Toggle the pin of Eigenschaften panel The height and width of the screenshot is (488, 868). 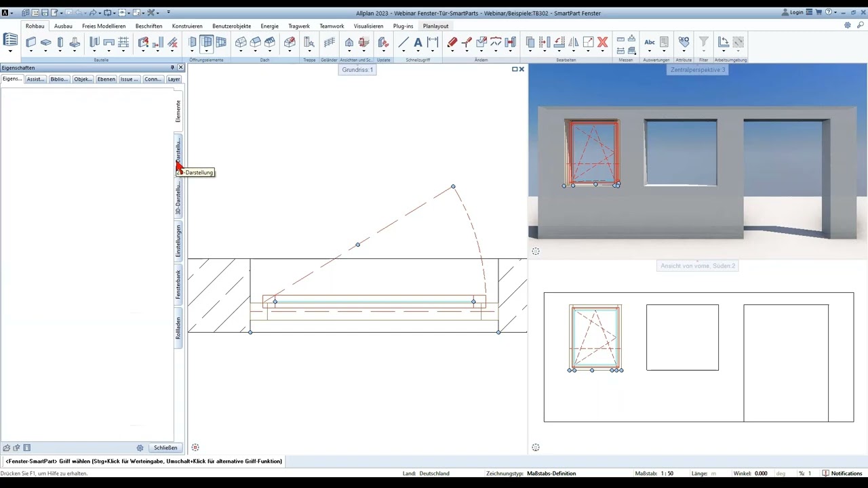point(172,68)
